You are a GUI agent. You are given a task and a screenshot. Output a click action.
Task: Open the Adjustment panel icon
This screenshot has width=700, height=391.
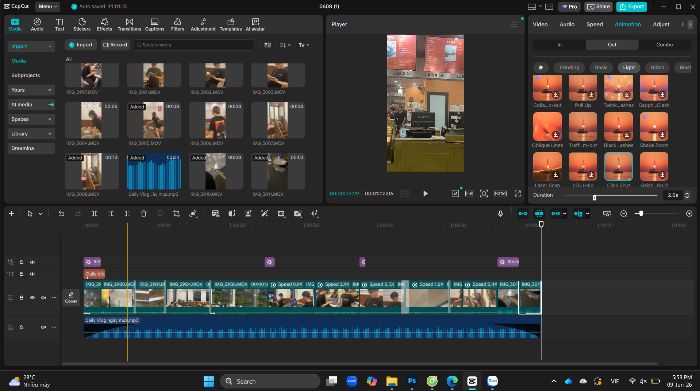pyautogui.click(x=203, y=25)
